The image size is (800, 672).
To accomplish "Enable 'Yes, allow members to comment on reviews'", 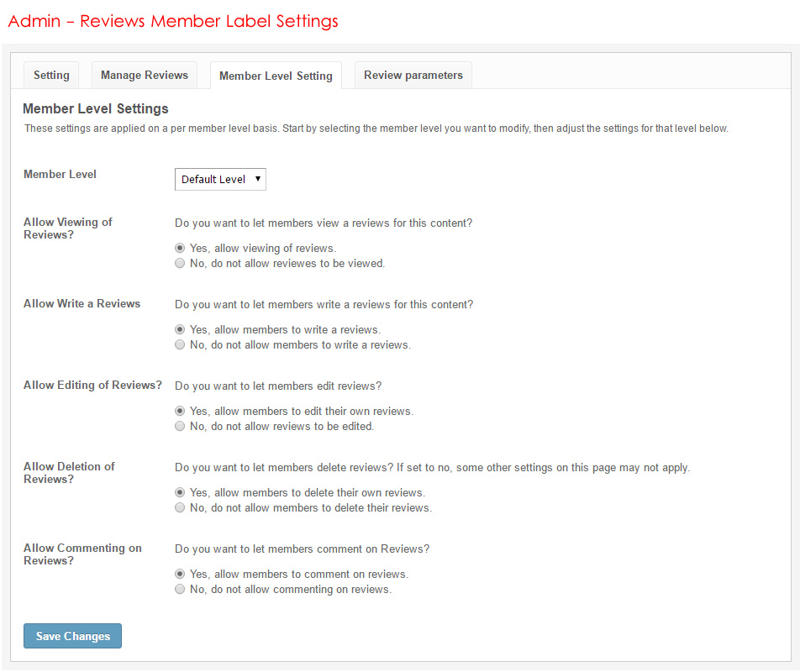I will 180,575.
